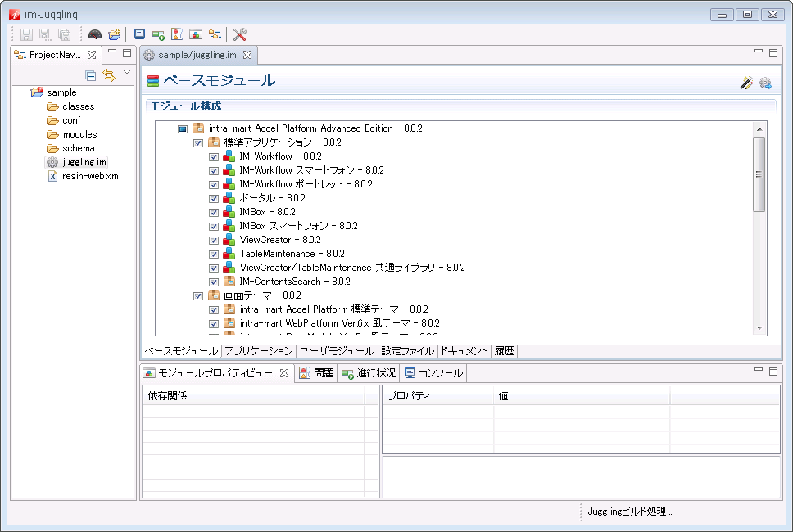Select the modules folder
The height and width of the screenshot is (532, 793).
tap(80, 134)
